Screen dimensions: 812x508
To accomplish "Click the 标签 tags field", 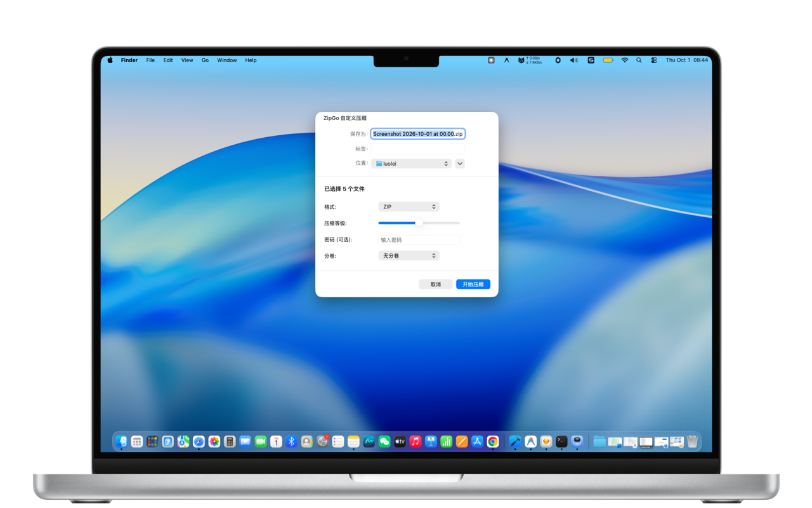I will 418,149.
